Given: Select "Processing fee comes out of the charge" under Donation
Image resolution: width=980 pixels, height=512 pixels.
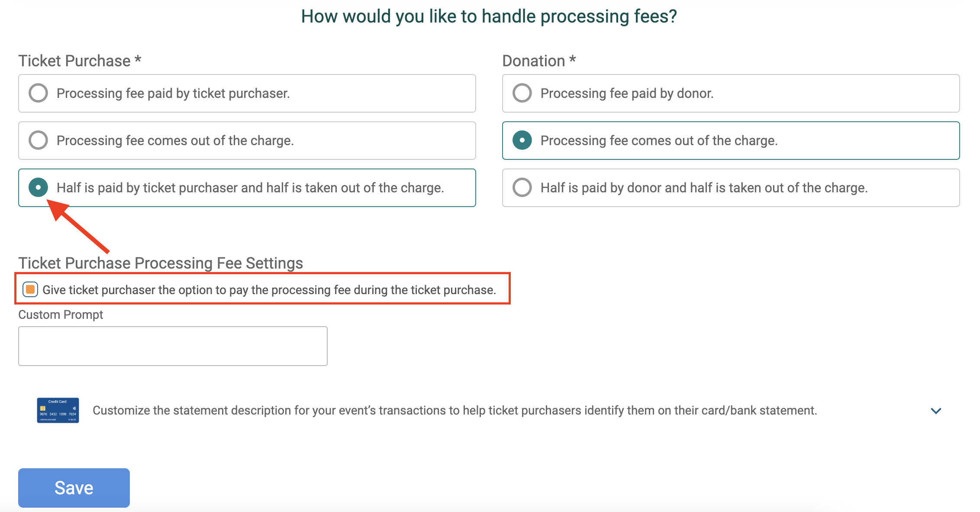Looking at the screenshot, I should (x=522, y=140).
